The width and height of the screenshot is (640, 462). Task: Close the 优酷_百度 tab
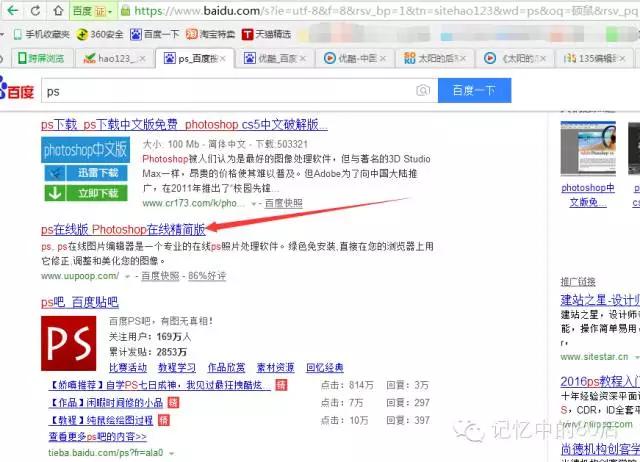tap(302, 59)
